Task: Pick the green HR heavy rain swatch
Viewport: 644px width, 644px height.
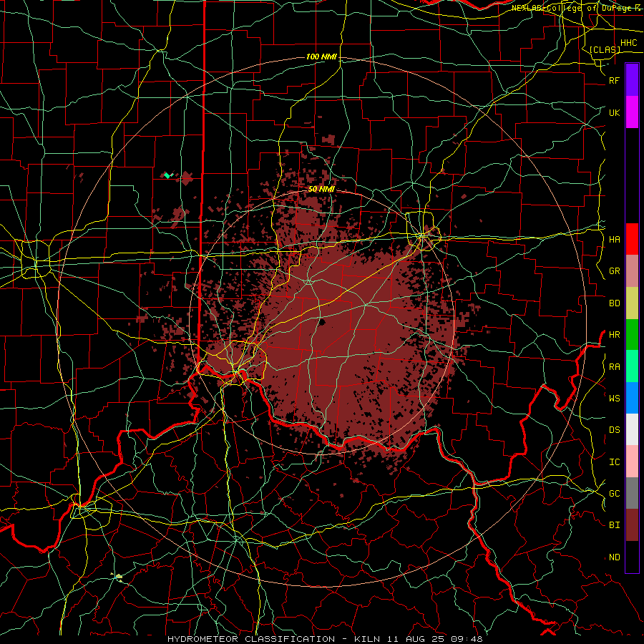Action: pos(632,335)
